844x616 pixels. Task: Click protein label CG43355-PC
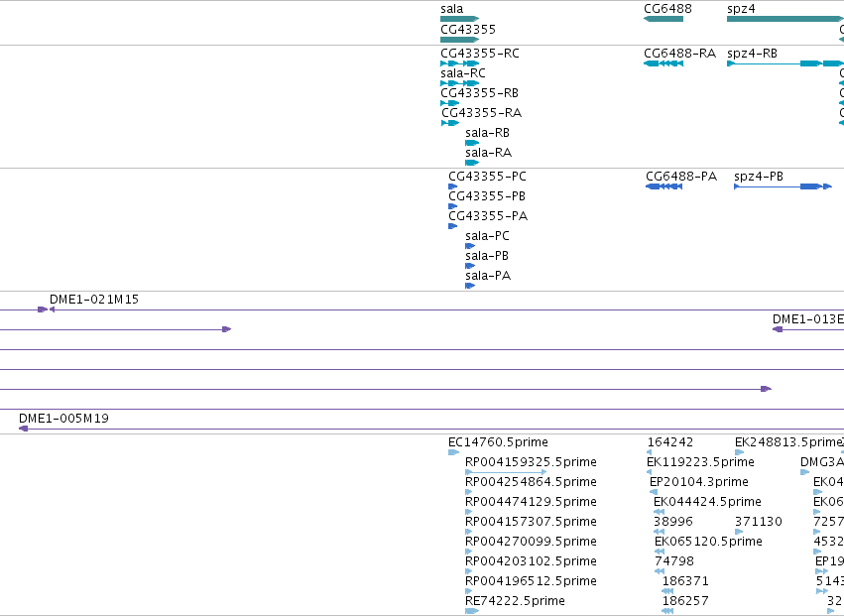[x=487, y=177]
